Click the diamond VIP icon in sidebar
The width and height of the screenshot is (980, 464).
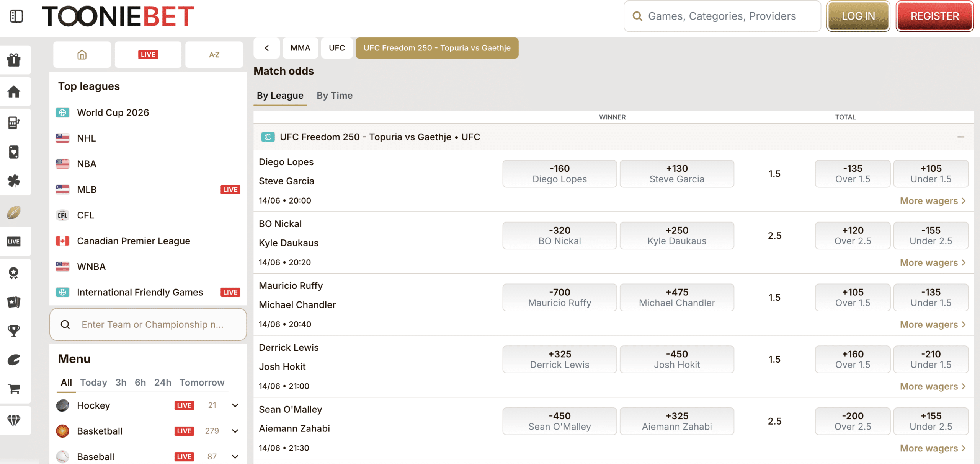[14, 420]
